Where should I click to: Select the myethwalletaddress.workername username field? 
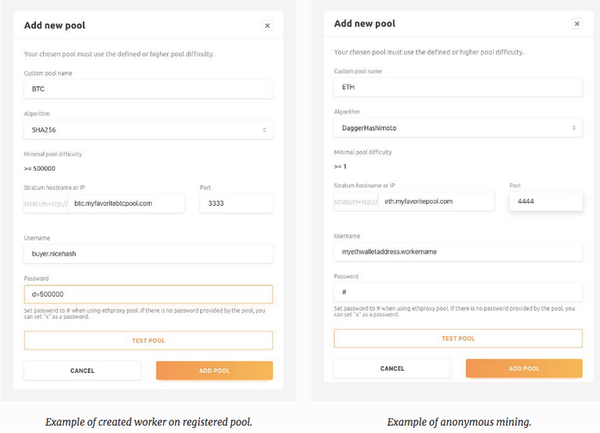(x=458, y=253)
